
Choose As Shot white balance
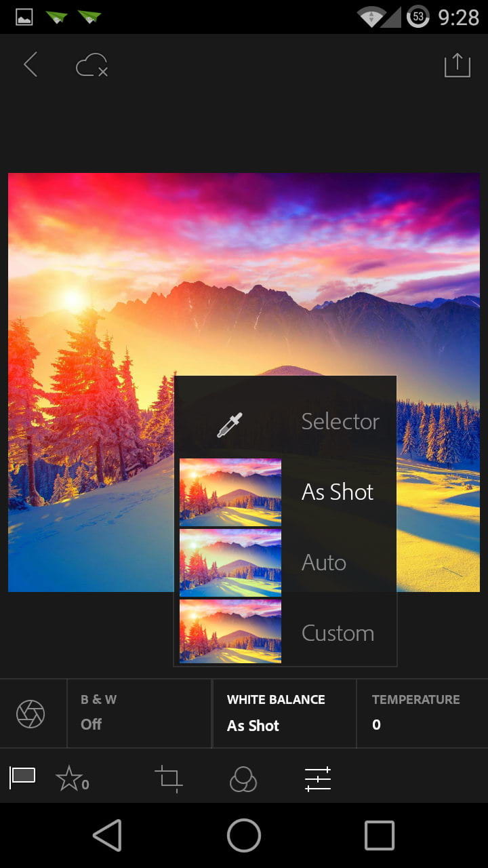pyautogui.click(x=338, y=492)
